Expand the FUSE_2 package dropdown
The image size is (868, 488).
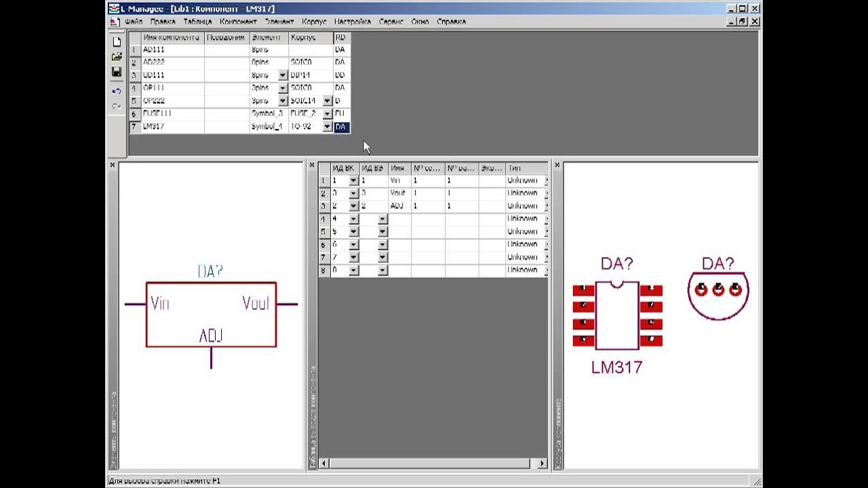327,114
